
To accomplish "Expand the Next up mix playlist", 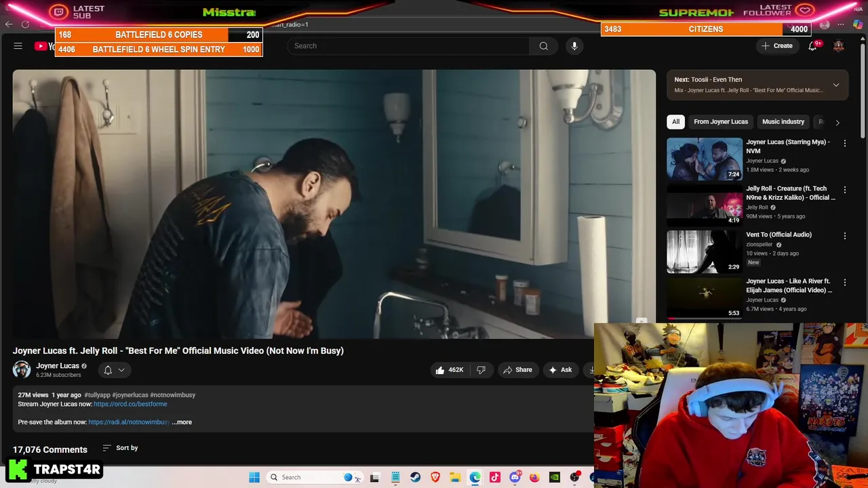I will (x=835, y=85).
